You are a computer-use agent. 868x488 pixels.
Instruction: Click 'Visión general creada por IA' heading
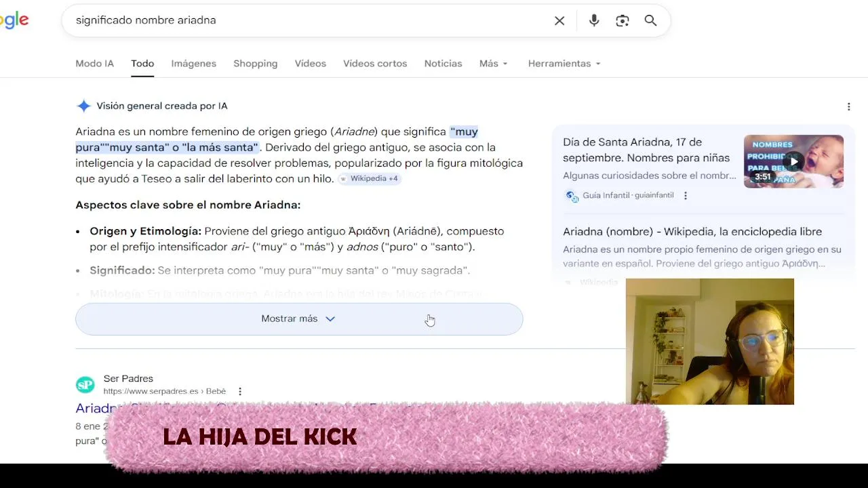[162, 106]
